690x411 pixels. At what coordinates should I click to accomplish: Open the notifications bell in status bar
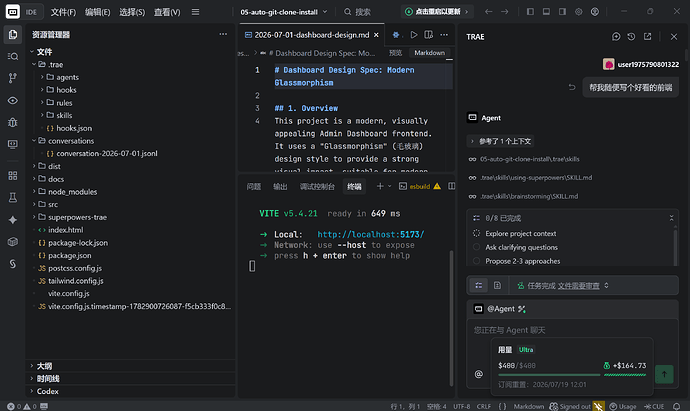pos(676,406)
